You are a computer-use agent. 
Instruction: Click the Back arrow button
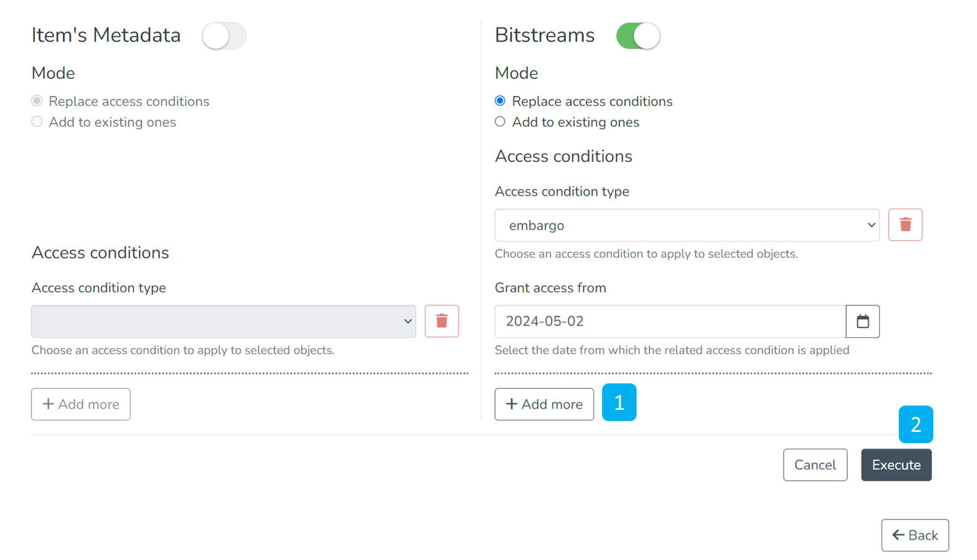click(x=915, y=535)
